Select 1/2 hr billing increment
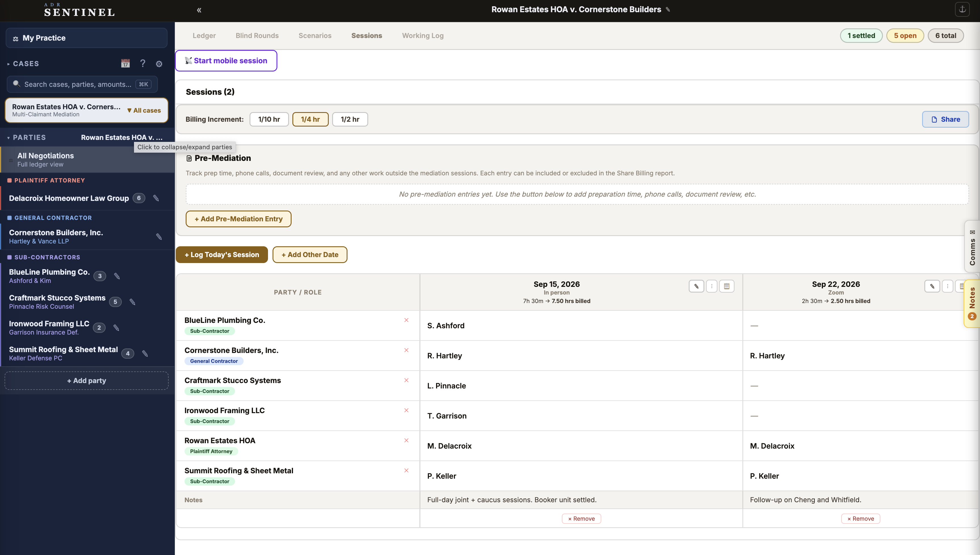980x555 pixels. point(350,119)
